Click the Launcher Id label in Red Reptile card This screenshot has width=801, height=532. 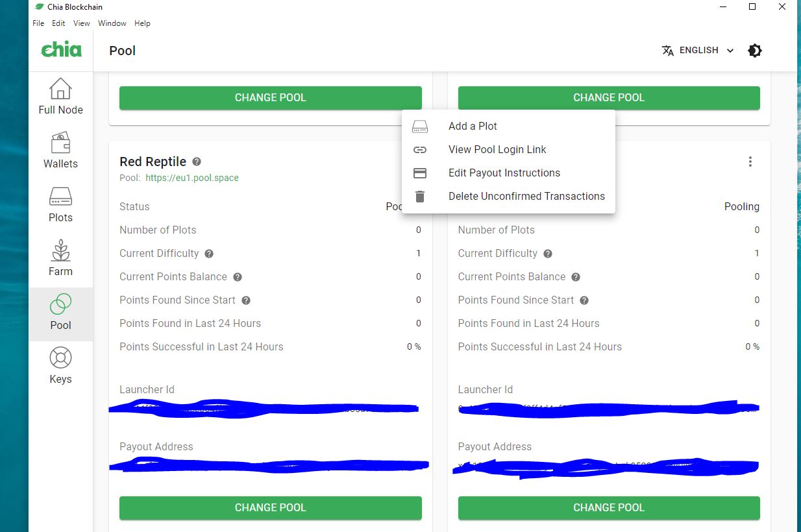[147, 389]
